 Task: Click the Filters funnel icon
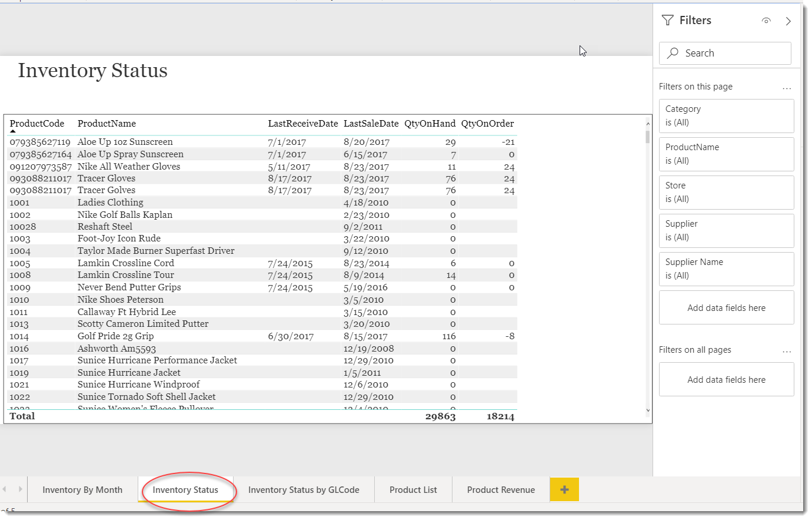tap(667, 21)
